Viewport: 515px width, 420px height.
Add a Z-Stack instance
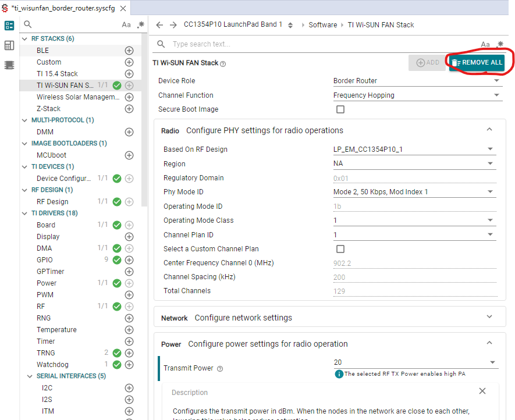(129, 109)
